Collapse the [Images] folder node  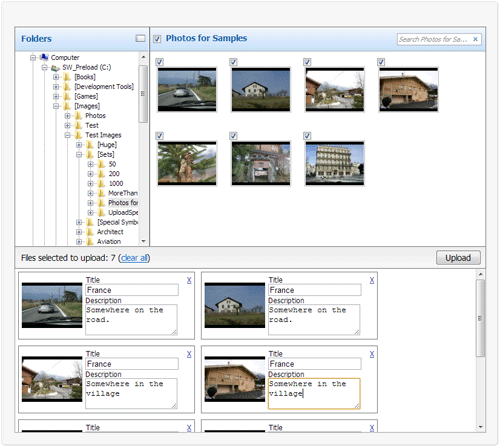click(56, 106)
